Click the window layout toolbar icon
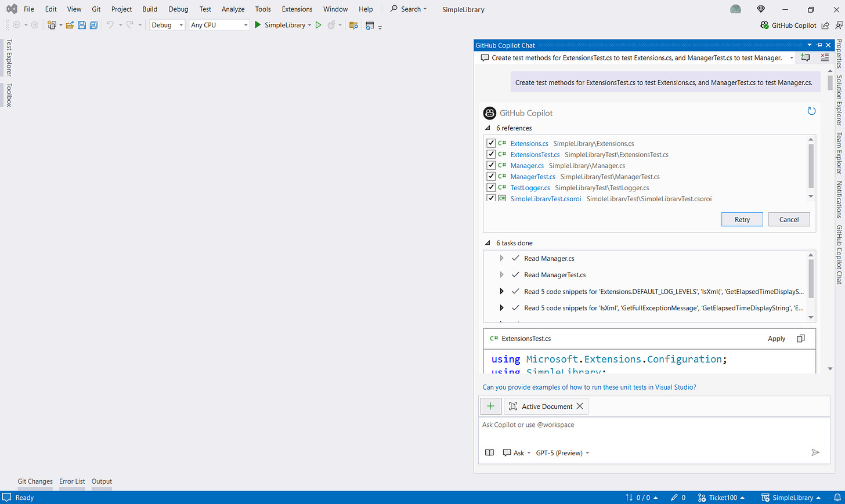 point(370,25)
